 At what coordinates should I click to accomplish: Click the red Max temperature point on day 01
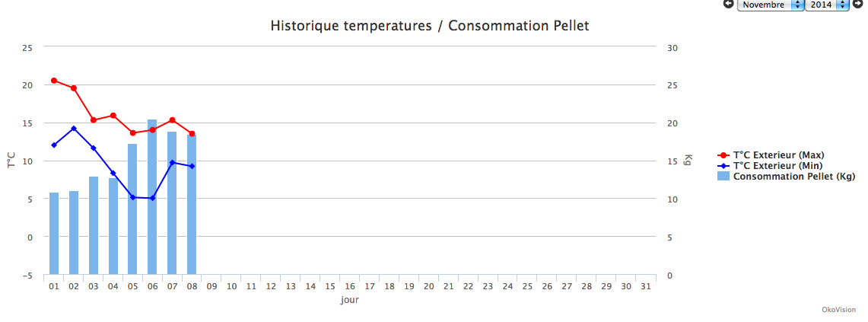[54, 81]
